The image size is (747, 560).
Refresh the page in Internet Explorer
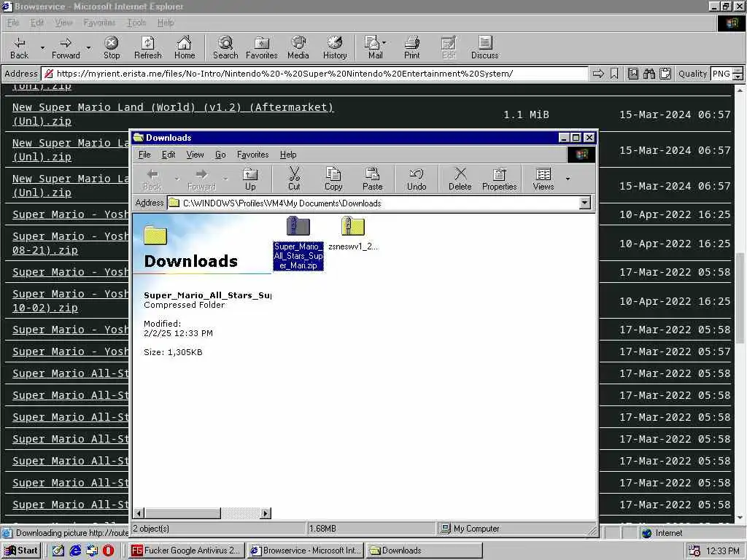click(x=147, y=47)
